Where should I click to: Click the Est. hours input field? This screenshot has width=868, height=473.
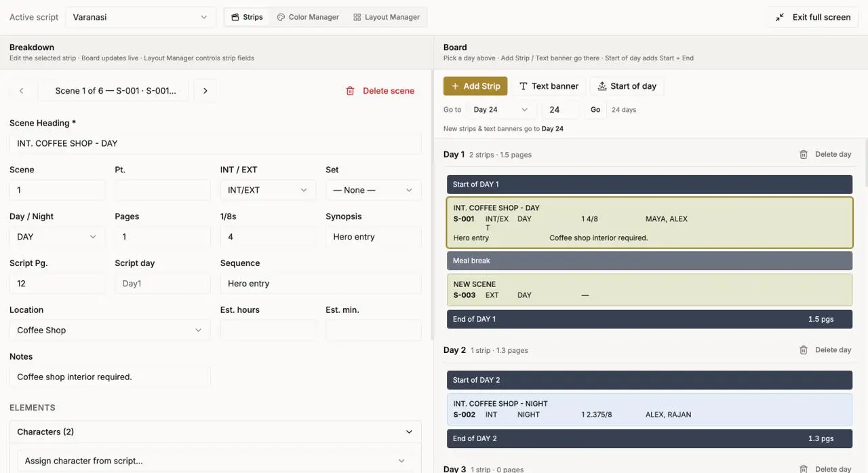268,330
